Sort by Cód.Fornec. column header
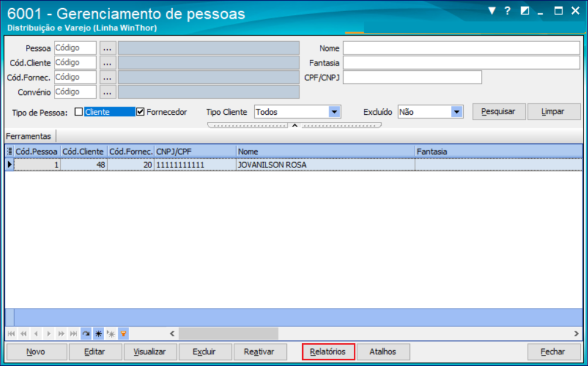Image resolution: width=588 pixels, height=366 pixels. pyautogui.click(x=131, y=152)
